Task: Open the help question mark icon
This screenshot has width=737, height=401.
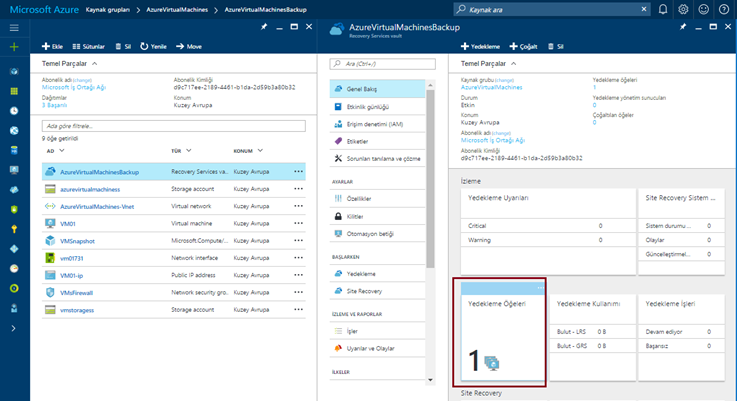Action: (x=724, y=9)
